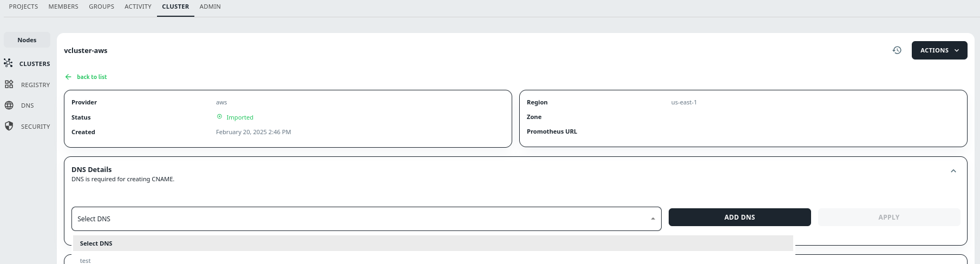Click the Promotheus URL label
The height and width of the screenshot is (264, 980).
(x=552, y=131)
